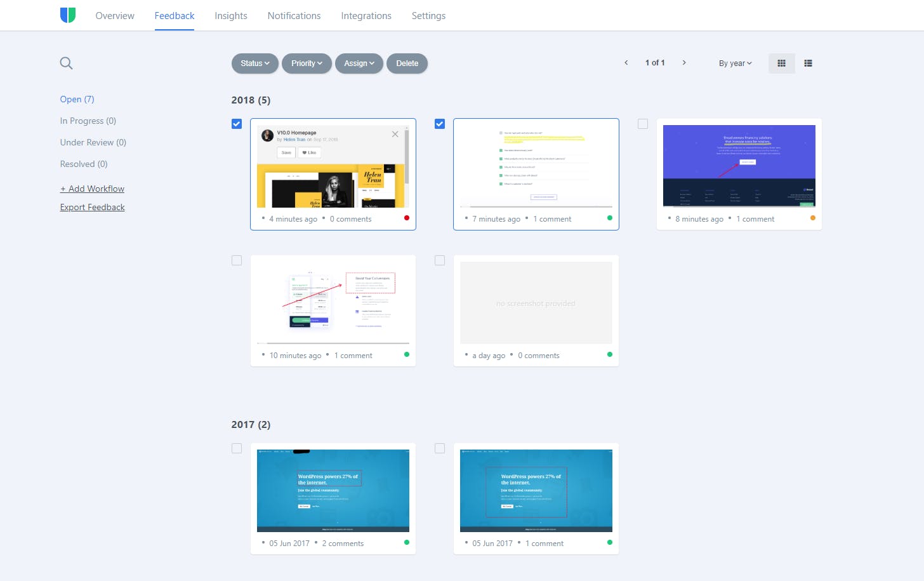
Task: Click the Usersnap shield logo
Action: (x=68, y=15)
